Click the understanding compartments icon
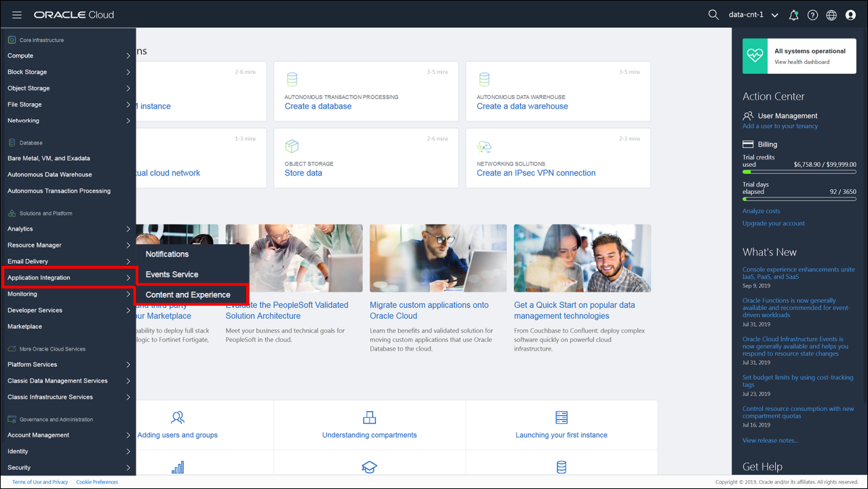868x489 pixels. 370,417
